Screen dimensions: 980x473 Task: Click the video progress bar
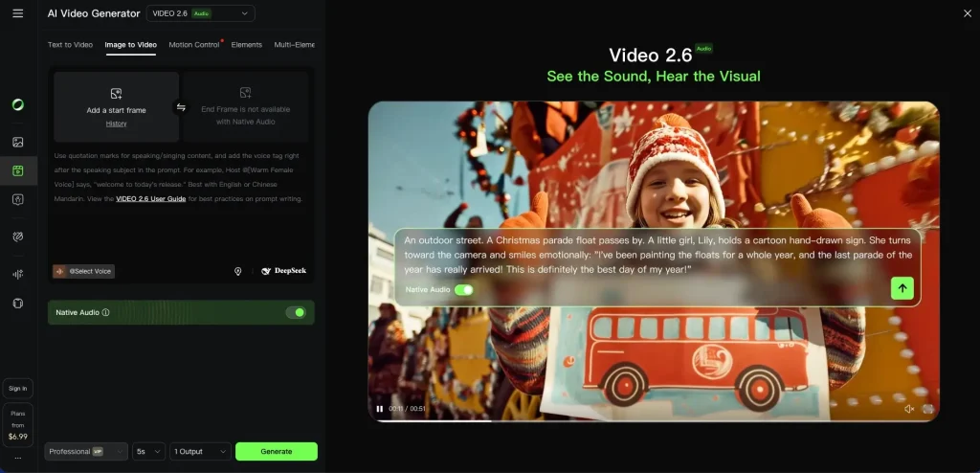pyautogui.click(x=653, y=421)
